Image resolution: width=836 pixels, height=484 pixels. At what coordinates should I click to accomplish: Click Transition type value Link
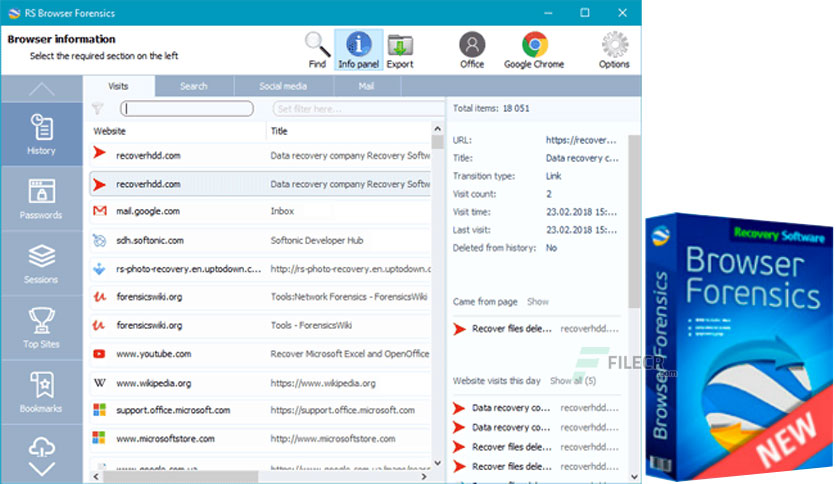(x=553, y=176)
